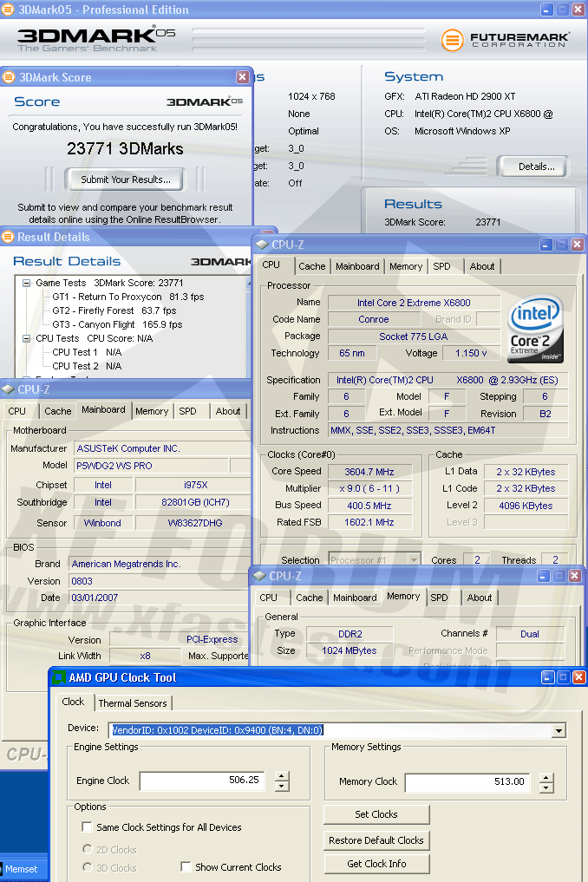Open SPD tab in CPU-Z processor window
This screenshot has height=882, width=588.
441,266
